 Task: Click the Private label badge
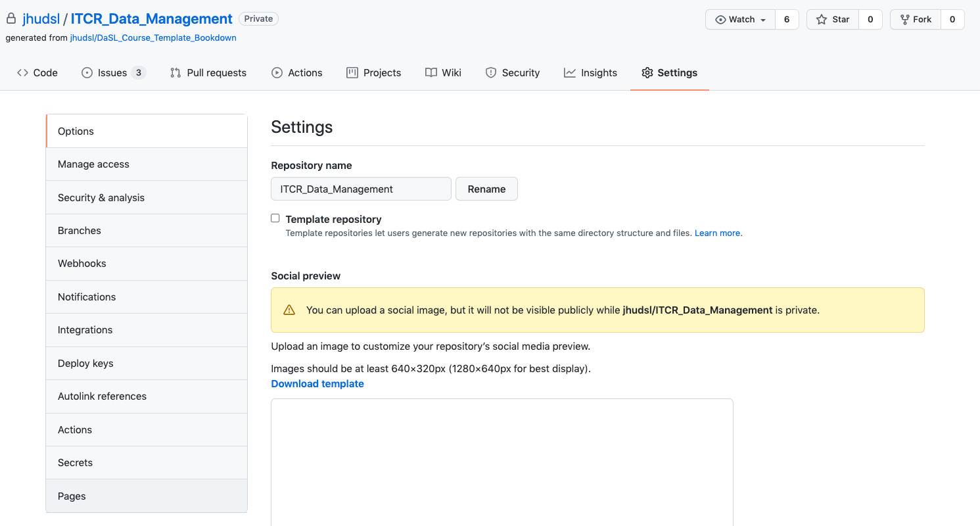click(x=258, y=19)
